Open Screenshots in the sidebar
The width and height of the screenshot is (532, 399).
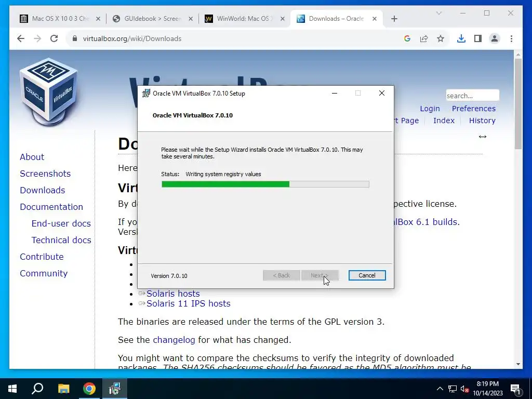point(45,174)
